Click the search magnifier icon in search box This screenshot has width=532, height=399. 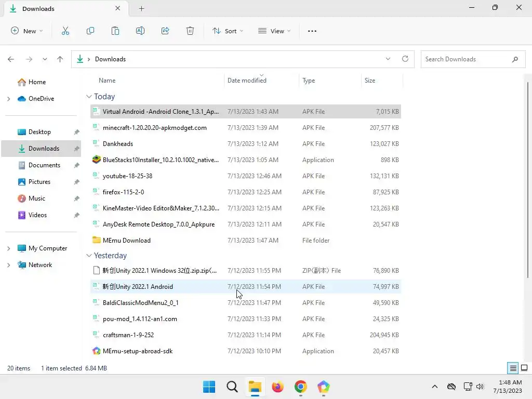[x=515, y=59]
